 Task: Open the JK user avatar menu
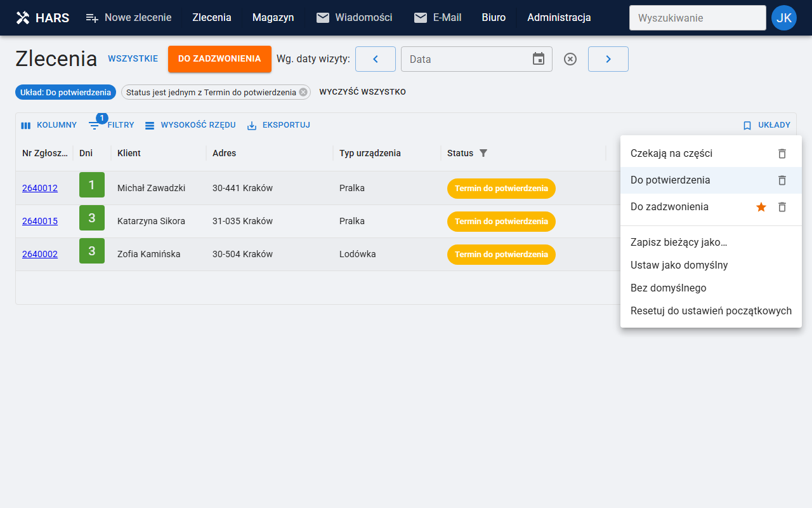tap(784, 18)
